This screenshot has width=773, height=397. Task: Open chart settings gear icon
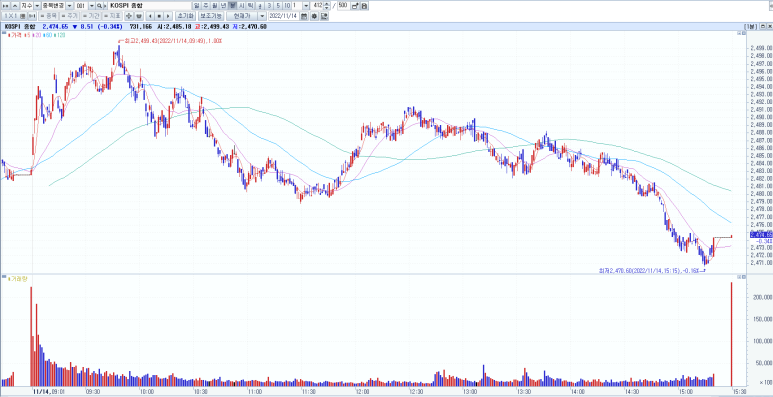[314, 16]
